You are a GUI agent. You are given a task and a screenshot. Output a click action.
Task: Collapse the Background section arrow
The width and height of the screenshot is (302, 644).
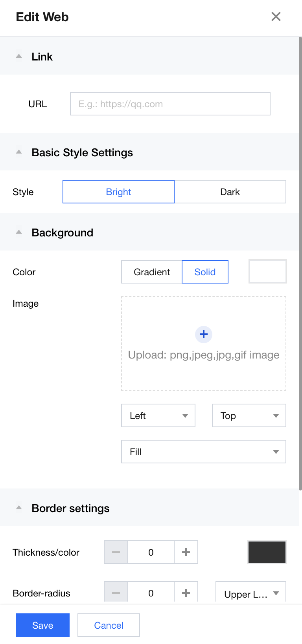click(19, 232)
